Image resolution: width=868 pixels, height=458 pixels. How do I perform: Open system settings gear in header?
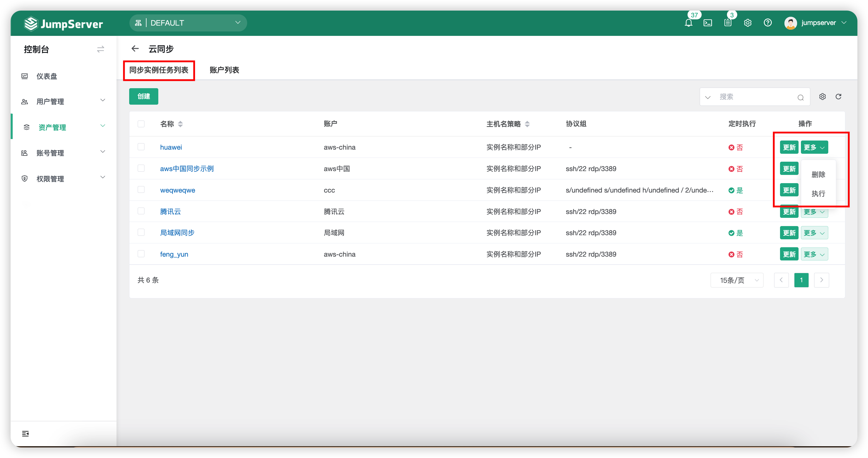[748, 23]
